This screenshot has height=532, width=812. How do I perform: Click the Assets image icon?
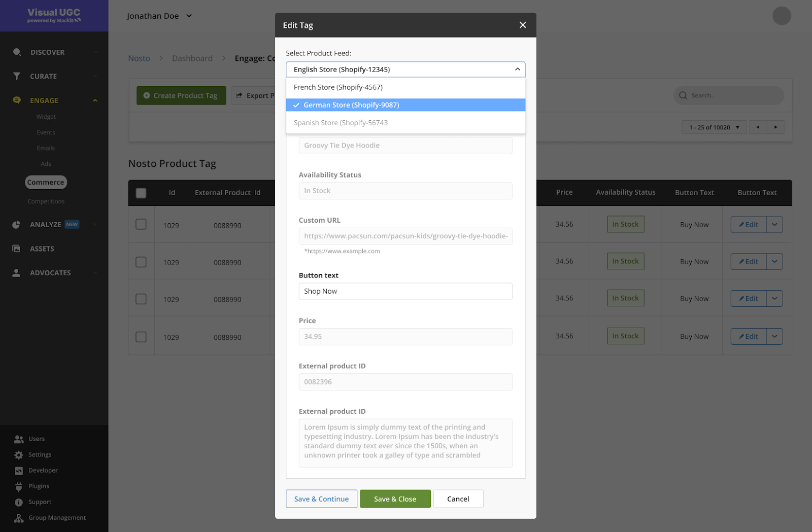tap(16, 249)
